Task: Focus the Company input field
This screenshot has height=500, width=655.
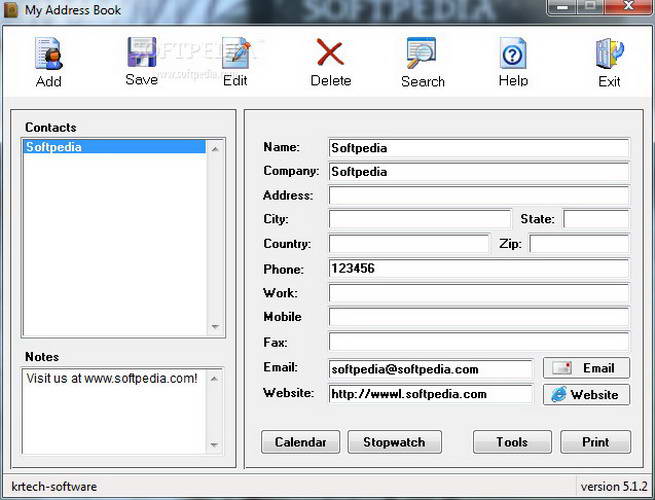Action: [x=479, y=172]
